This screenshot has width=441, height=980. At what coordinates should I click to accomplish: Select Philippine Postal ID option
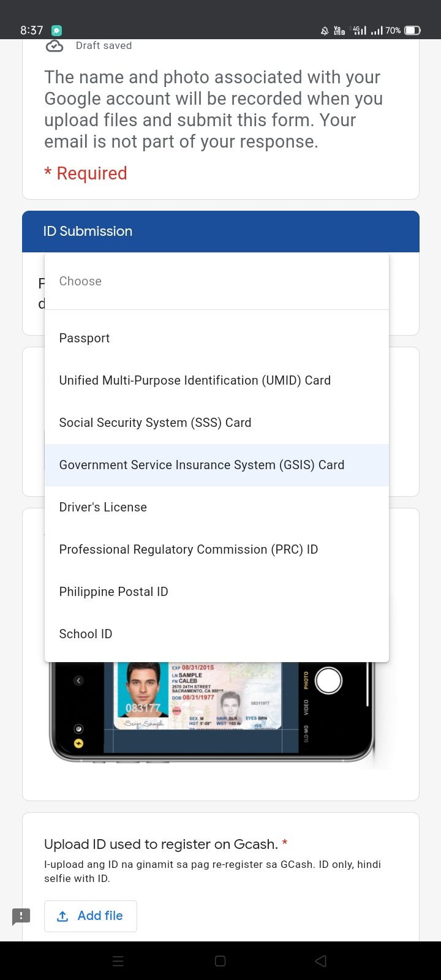(113, 592)
